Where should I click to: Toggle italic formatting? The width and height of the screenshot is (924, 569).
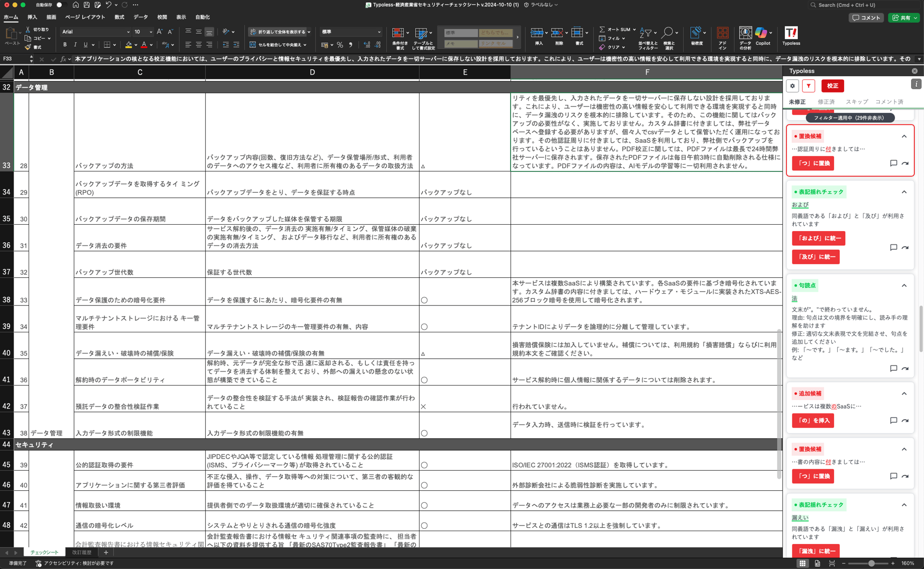(75, 45)
